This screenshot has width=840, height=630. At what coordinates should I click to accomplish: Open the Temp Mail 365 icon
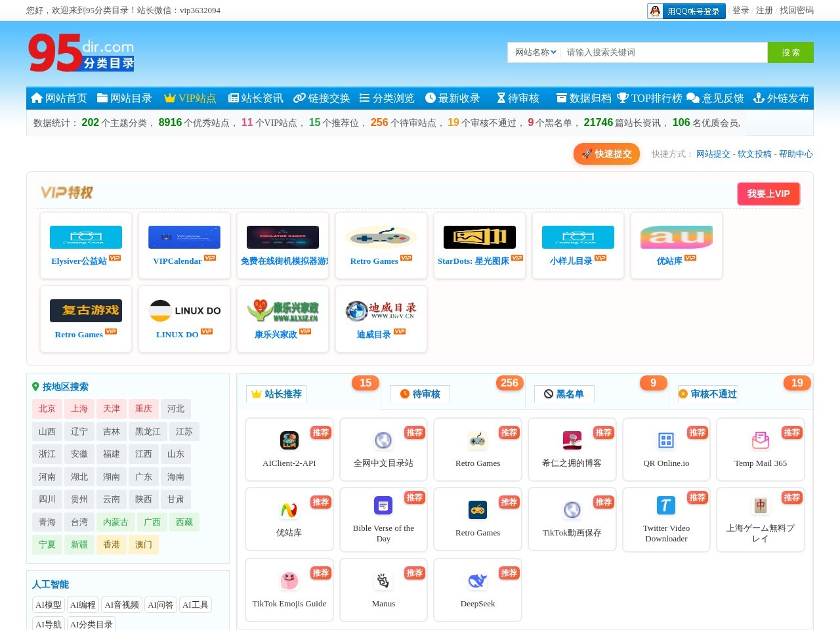click(760, 440)
